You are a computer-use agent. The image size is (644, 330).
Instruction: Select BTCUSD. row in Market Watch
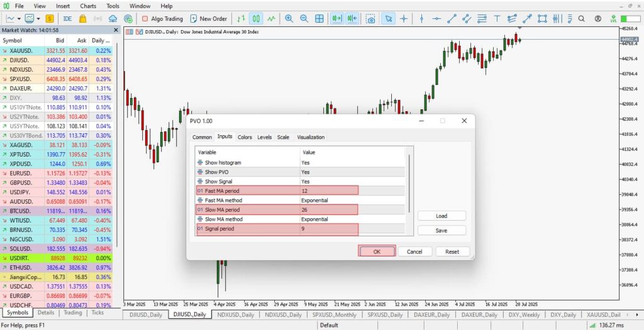(x=56, y=211)
